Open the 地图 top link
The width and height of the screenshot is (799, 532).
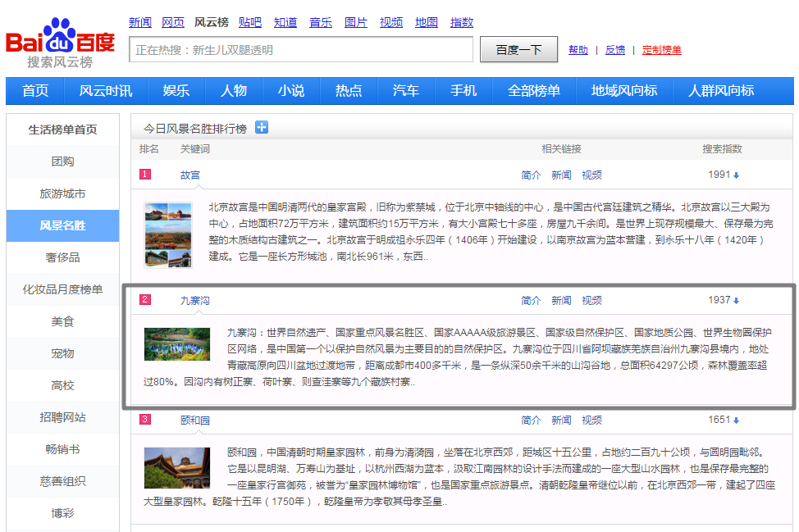[x=427, y=22]
